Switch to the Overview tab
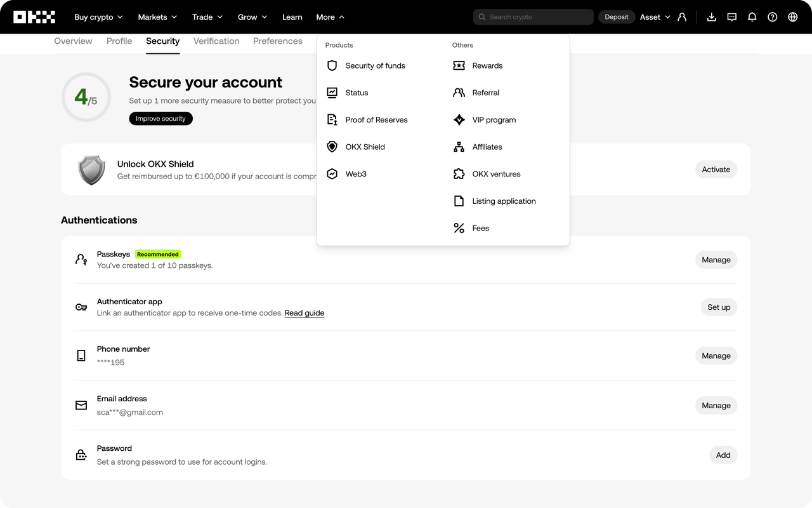Screen dimensions: 812x508 coord(74,41)
